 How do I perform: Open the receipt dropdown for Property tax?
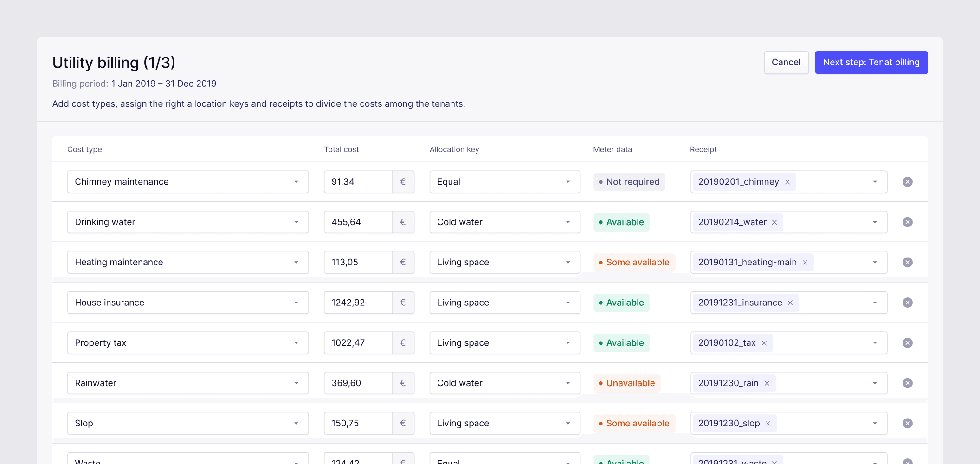[875, 342]
